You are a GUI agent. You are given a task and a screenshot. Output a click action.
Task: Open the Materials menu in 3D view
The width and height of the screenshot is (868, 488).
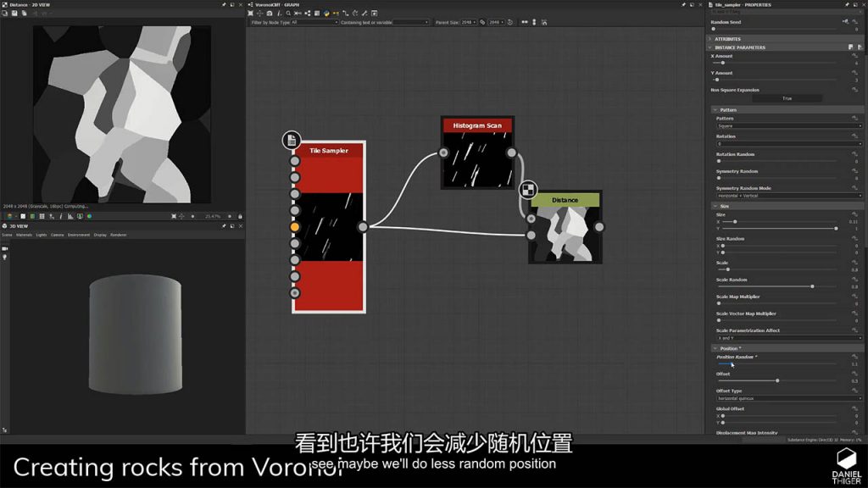(x=24, y=235)
